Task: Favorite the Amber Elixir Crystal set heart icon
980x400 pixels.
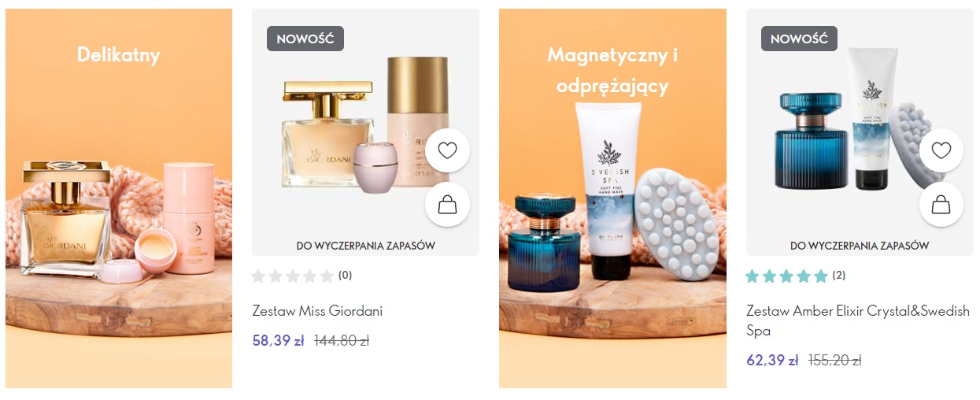Action: 941,150
